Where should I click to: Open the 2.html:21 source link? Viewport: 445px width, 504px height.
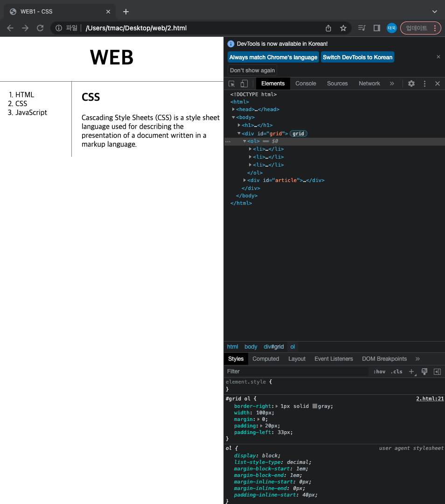(x=429, y=398)
